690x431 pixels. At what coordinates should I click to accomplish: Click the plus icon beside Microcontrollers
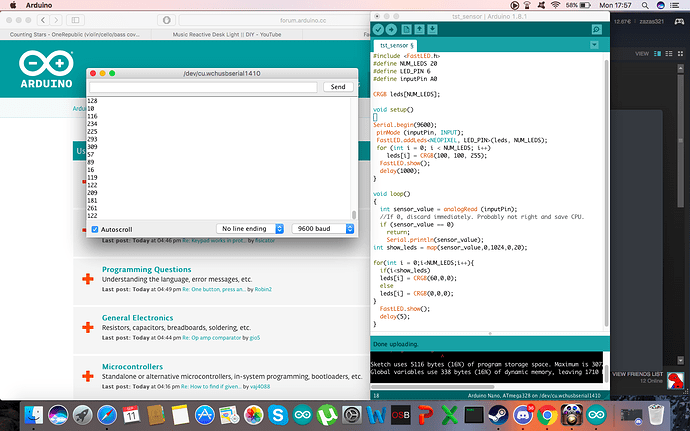pyautogui.click(x=88, y=376)
